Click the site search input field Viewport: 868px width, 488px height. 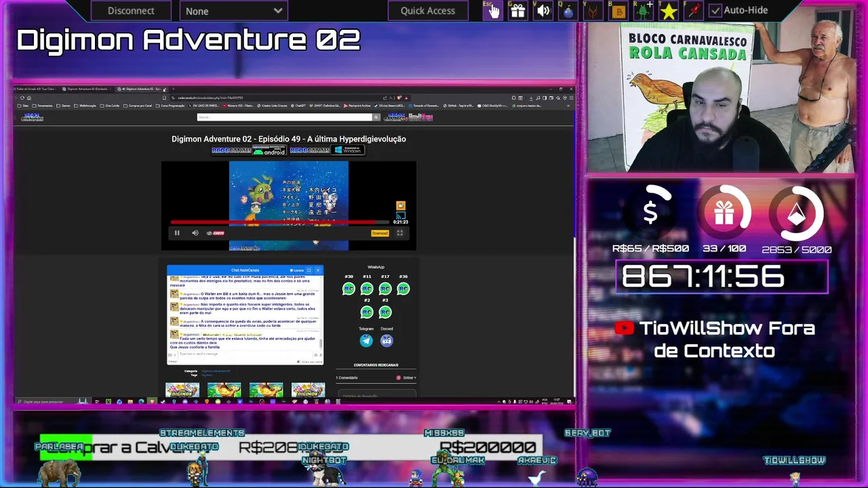[x=285, y=117]
